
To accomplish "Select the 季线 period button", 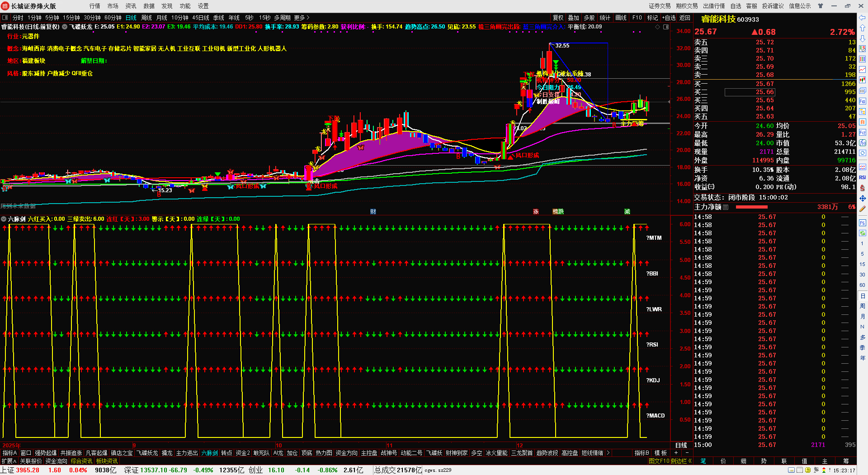I will pyautogui.click(x=219, y=18).
